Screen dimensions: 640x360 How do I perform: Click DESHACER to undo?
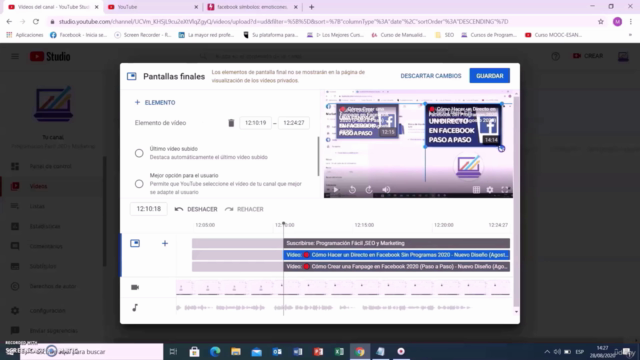click(x=196, y=209)
